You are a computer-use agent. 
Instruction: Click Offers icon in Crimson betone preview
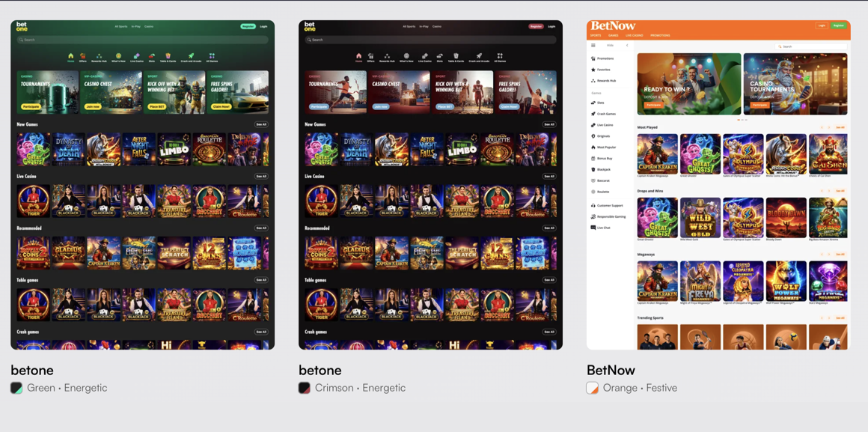click(371, 56)
